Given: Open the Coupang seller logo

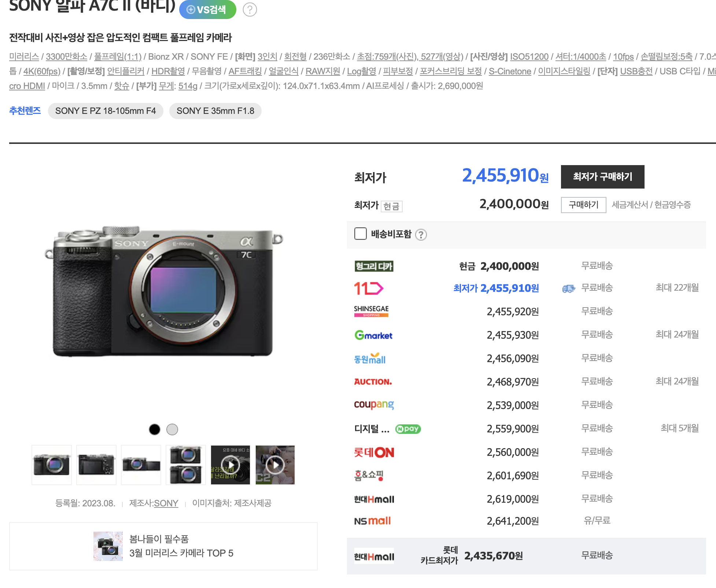Looking at the screenshot, I should click(x=374, y=405).
